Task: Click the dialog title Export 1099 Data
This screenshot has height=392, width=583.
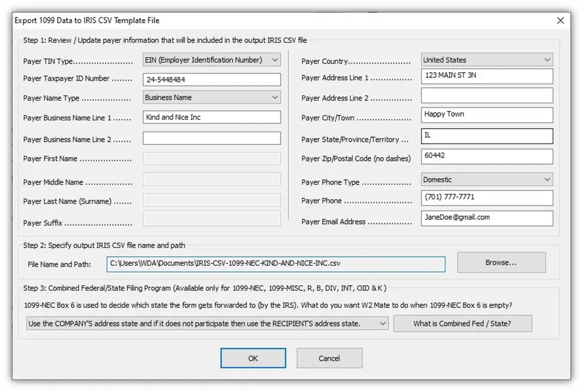Action: [x=87, y=20]
